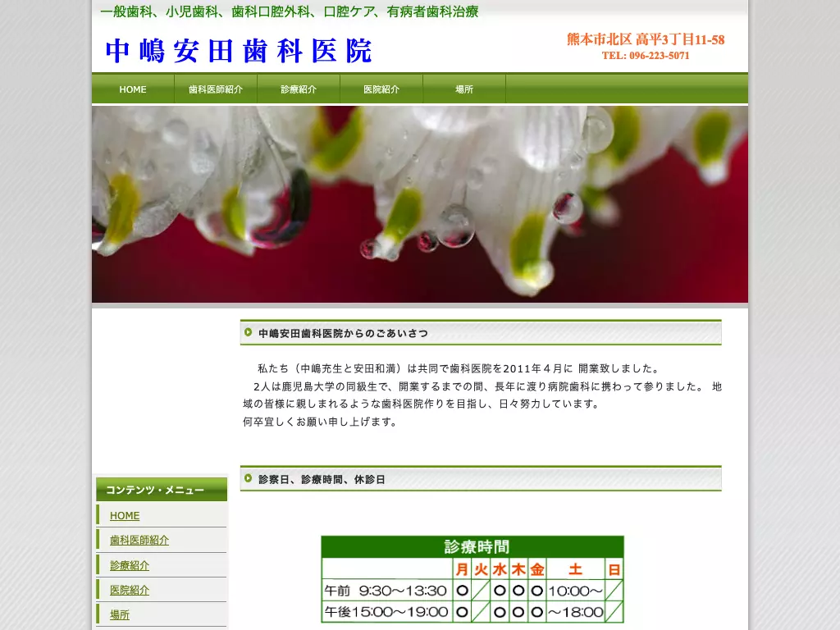The width and height of the screenshot is (840, 630).
Task: Open the 場所 link in the sidebar menu
Action: (120, 614)
